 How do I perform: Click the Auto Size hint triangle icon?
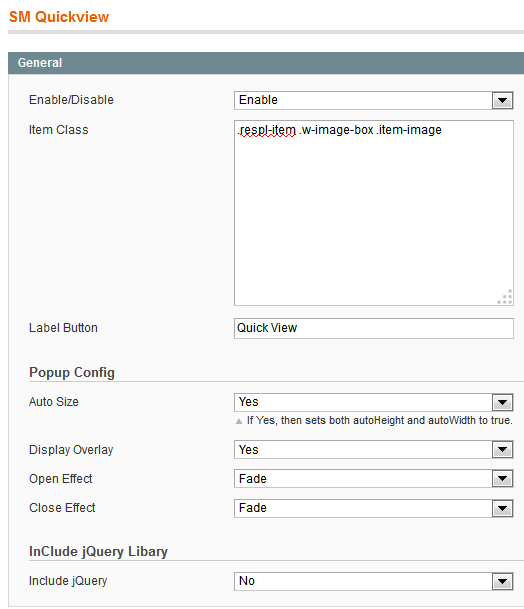239,421
